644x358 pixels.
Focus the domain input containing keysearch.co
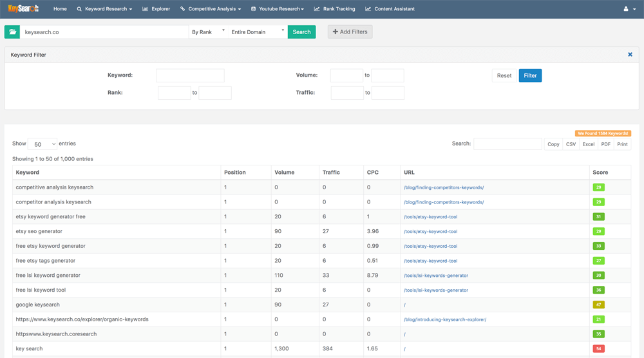coord(104,32)
